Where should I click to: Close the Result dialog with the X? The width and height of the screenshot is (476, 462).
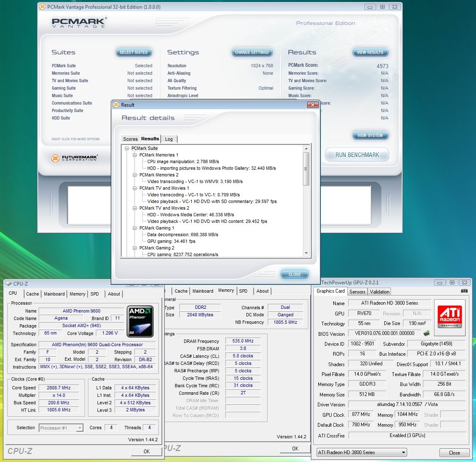[312, 105]
